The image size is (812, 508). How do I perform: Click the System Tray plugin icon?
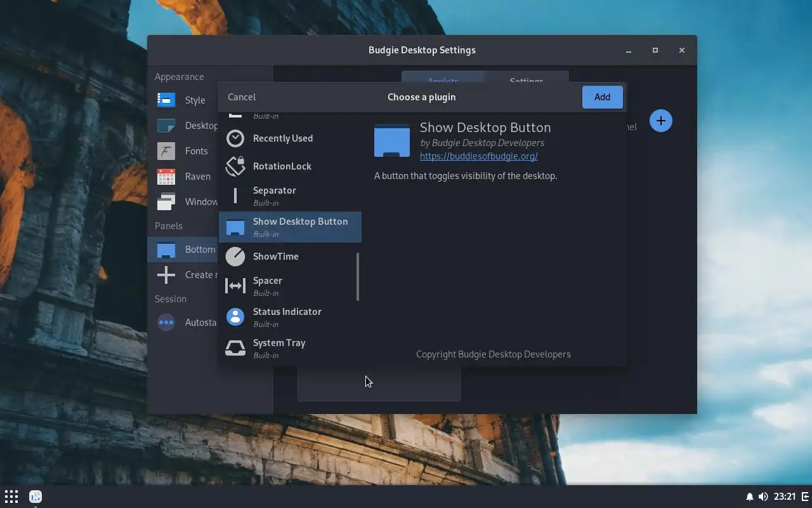235,348
